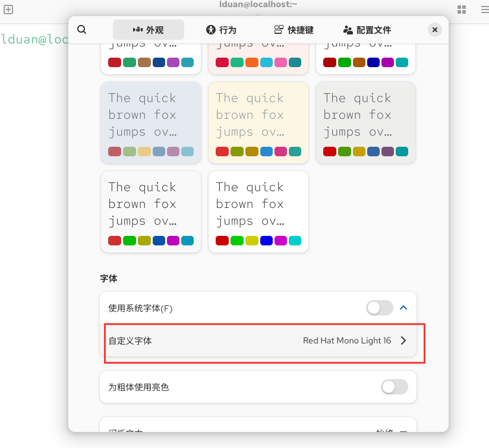Image resolution: width=489 pixels, height=448 pixels.
Task: Toggle 使用系统字体(F) switch
Action: pos(380,308)
